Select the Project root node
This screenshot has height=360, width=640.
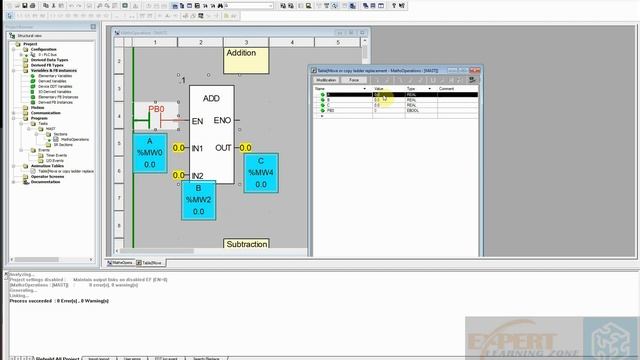(x=30, y=44)
